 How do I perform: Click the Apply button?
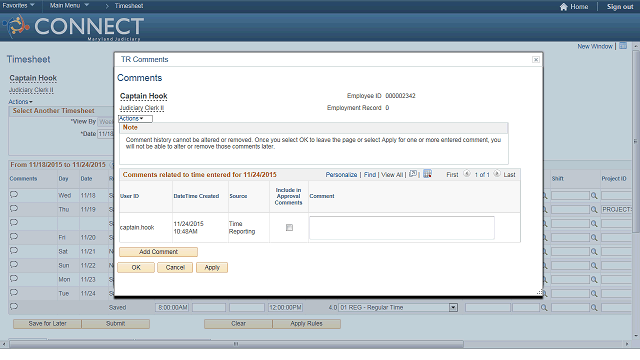tap(212, 267)
